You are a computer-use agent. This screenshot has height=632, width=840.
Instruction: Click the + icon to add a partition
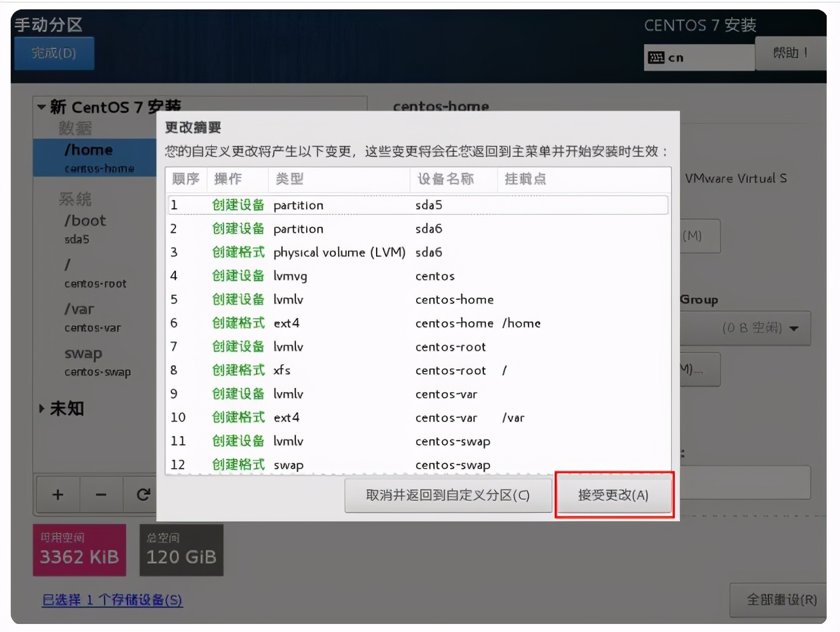[x=57, y=495]
